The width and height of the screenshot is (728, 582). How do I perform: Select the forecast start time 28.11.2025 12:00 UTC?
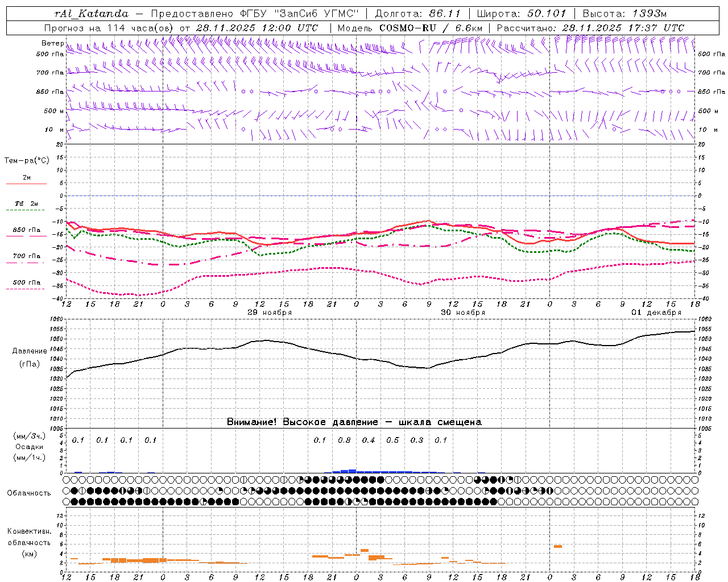257,28
